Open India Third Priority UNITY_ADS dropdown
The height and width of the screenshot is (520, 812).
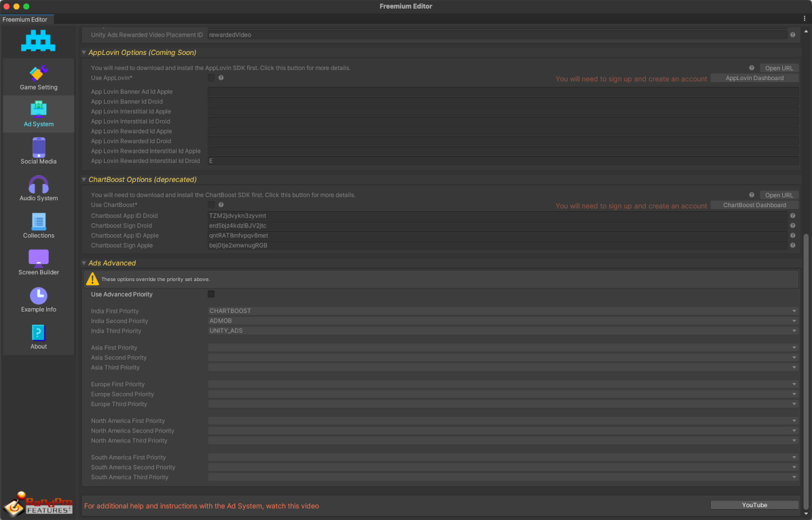[502, 331]
